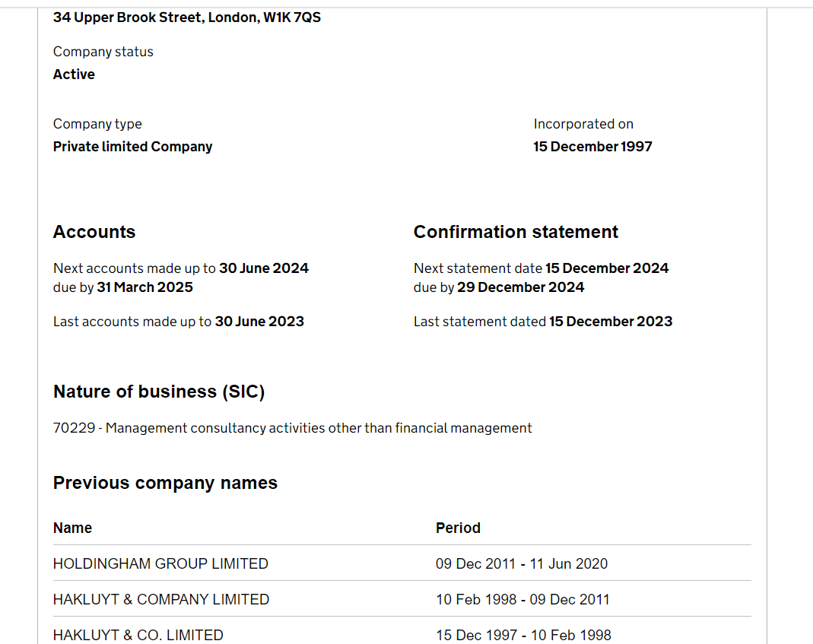
Task: Click the Incorporated on label
Action: click(x=583, y=124)
